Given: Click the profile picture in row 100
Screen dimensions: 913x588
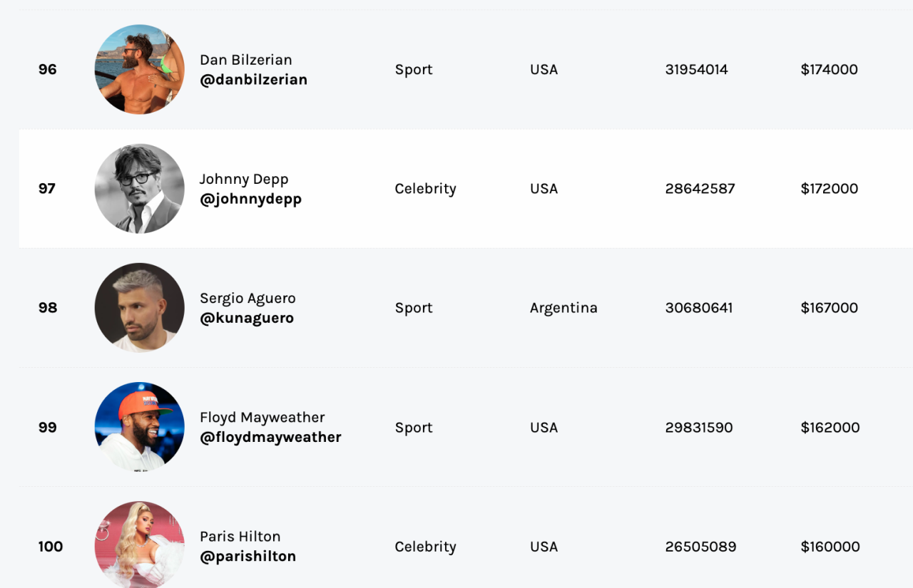Looking at the screenshot, I should (139, 545).
